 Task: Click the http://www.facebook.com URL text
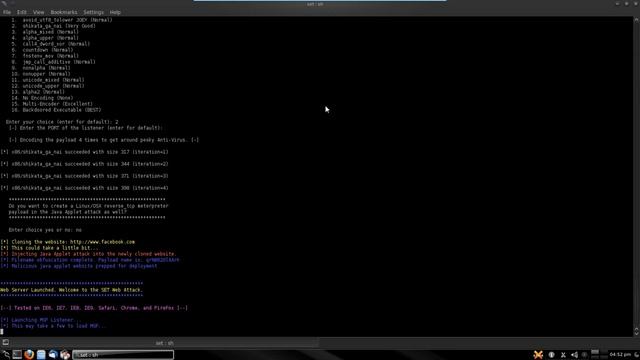pyautogui.click(x=102, y=242)
